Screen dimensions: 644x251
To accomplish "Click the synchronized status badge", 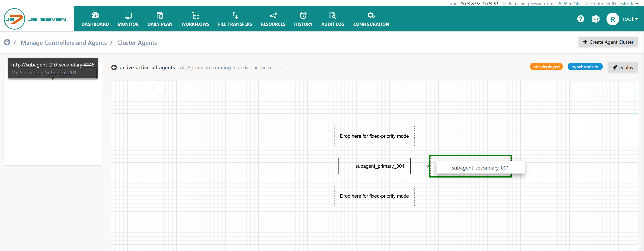I will coord(585,67).
